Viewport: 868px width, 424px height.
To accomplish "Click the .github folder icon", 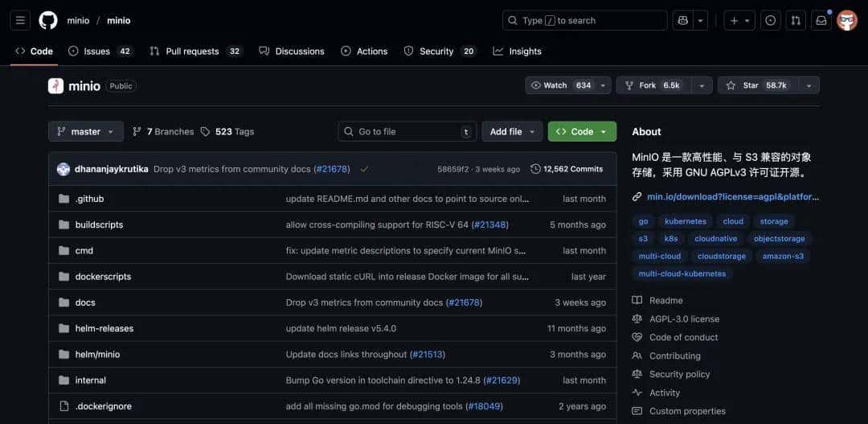I will pos(64,199).
